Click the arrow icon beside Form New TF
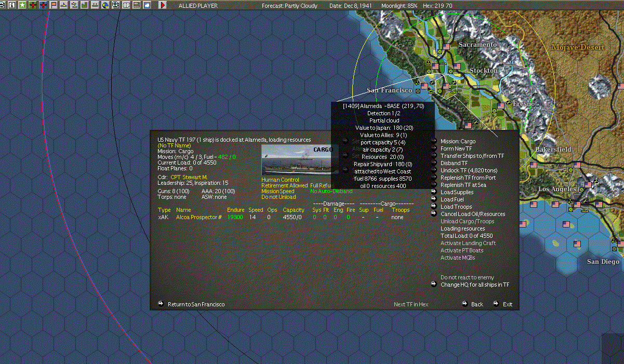Viewport: 624px width, 364px height. [x=434, y=149]
